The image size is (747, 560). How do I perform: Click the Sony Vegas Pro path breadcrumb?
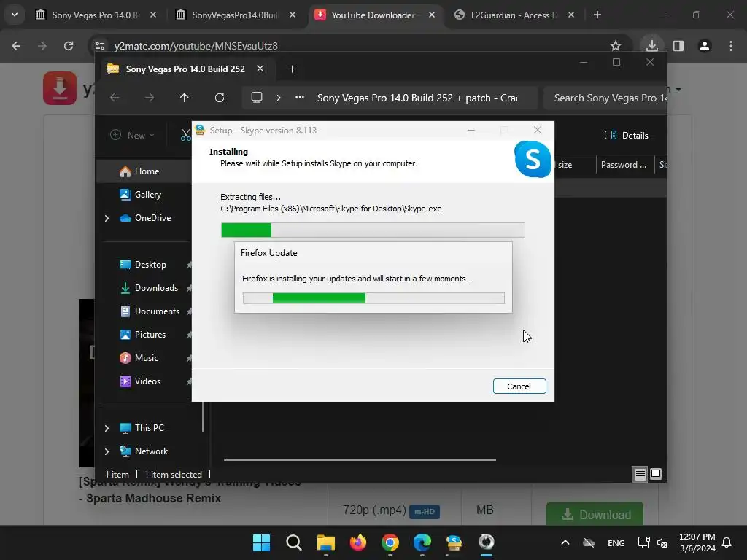417,98
